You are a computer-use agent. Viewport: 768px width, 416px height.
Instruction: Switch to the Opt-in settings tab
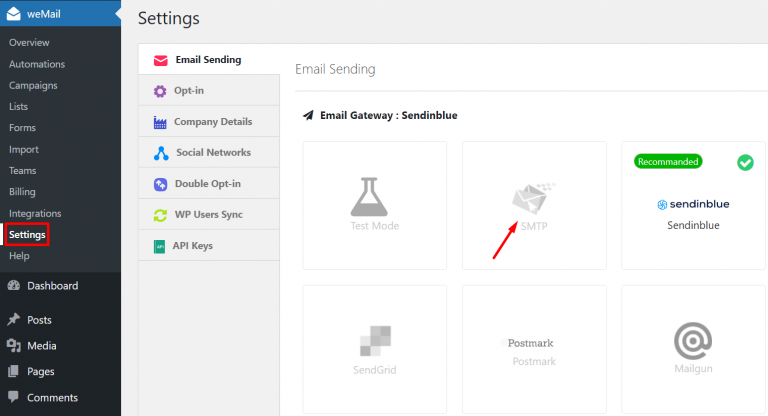(189, 91)
